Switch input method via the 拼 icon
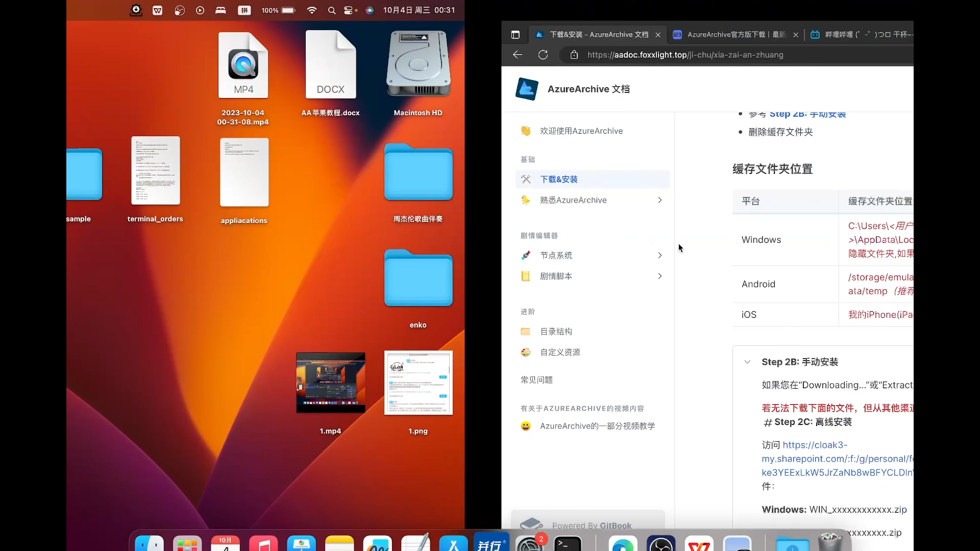Viewport: 980px width, 551px height. 244,10
